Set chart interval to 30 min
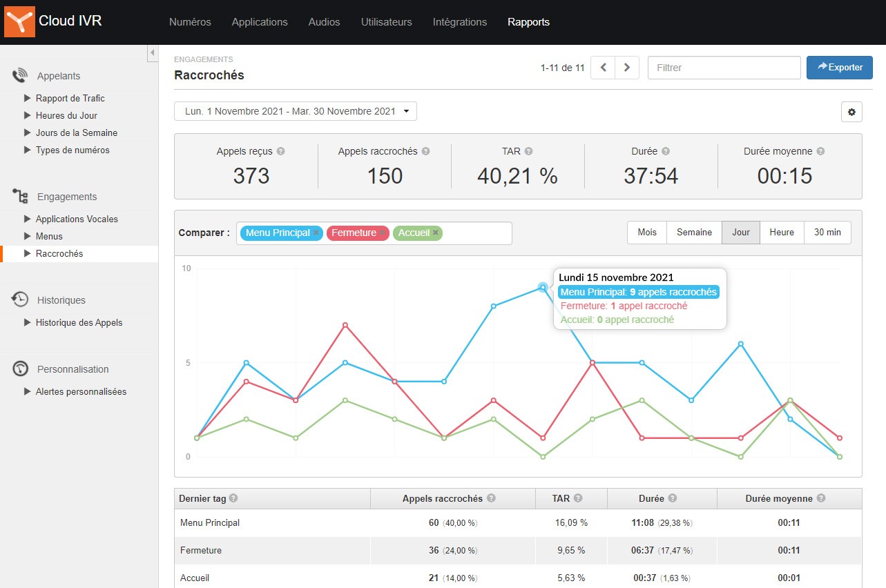 tap(827, 233)
